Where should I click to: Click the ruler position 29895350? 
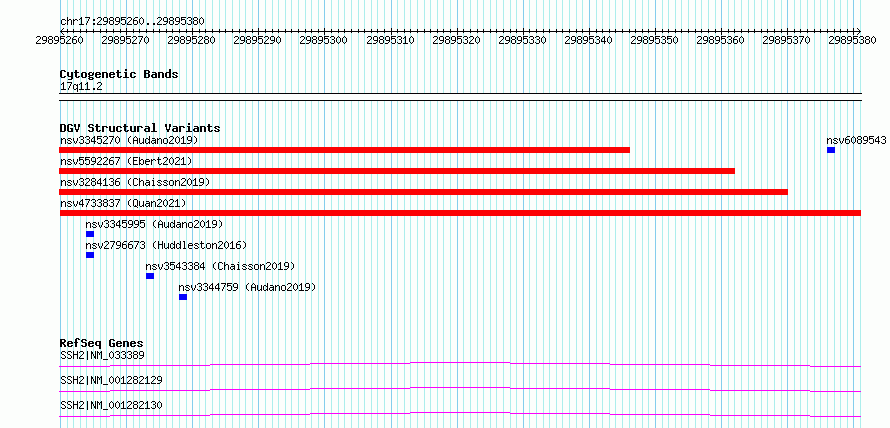pos(654,41)
